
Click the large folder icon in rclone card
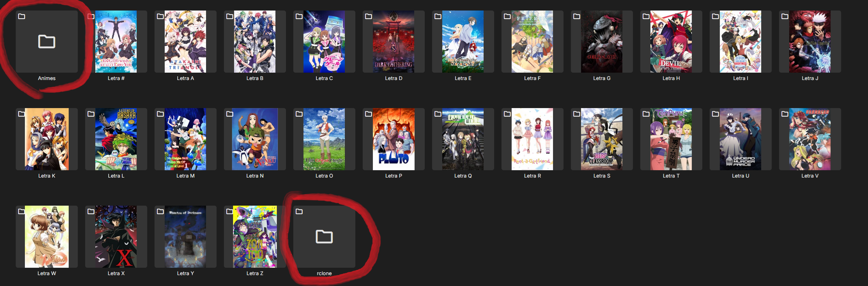324,237
